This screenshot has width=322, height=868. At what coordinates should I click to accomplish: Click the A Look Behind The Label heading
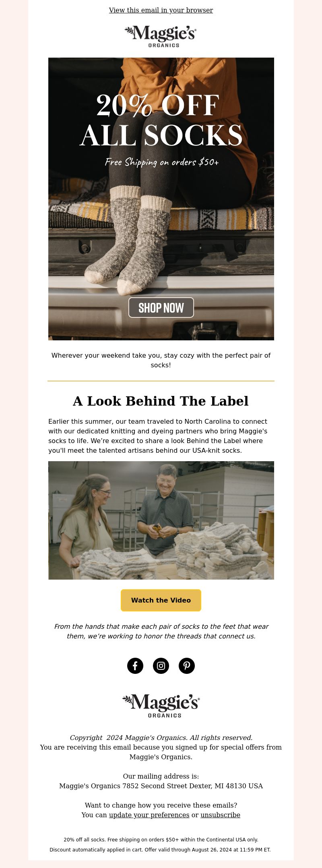(161, 401)
